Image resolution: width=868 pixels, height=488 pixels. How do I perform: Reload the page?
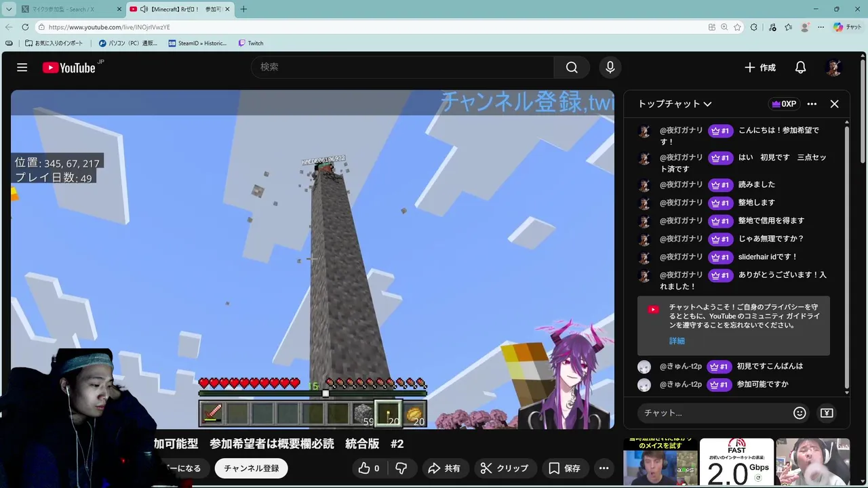25,27
